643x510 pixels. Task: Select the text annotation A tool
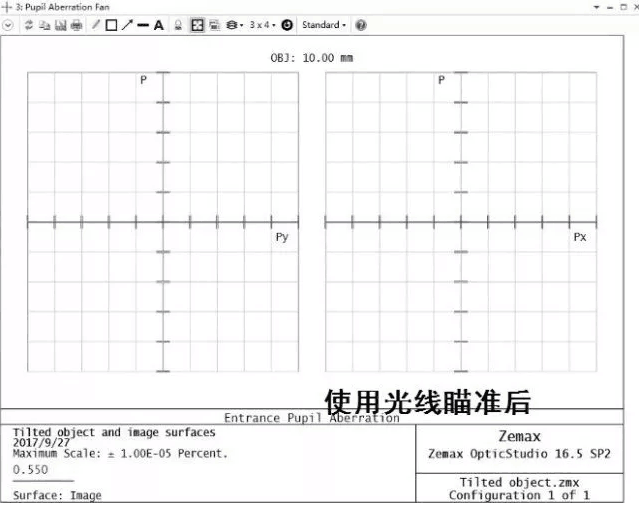click(158, 25)
